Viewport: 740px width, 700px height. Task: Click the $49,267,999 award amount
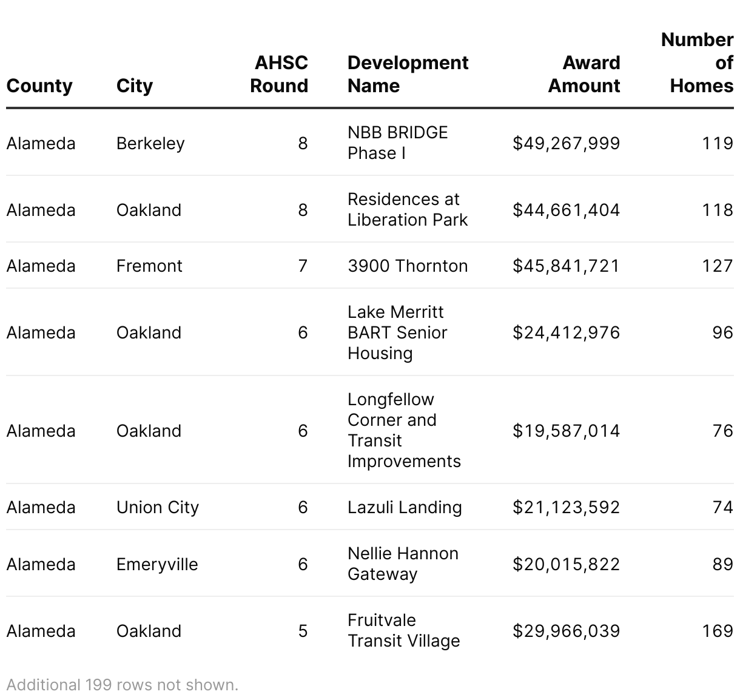click(x=566, y=143)
